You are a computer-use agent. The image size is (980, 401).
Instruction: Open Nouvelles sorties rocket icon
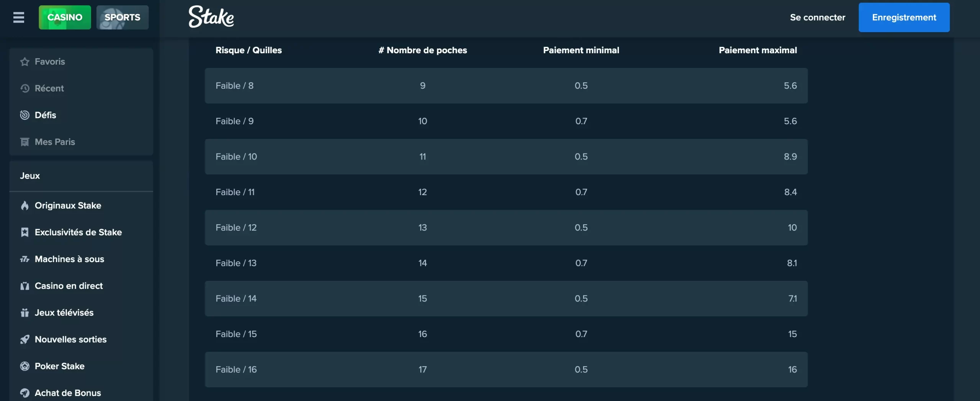pyautogui.click(x=25, y=339)
